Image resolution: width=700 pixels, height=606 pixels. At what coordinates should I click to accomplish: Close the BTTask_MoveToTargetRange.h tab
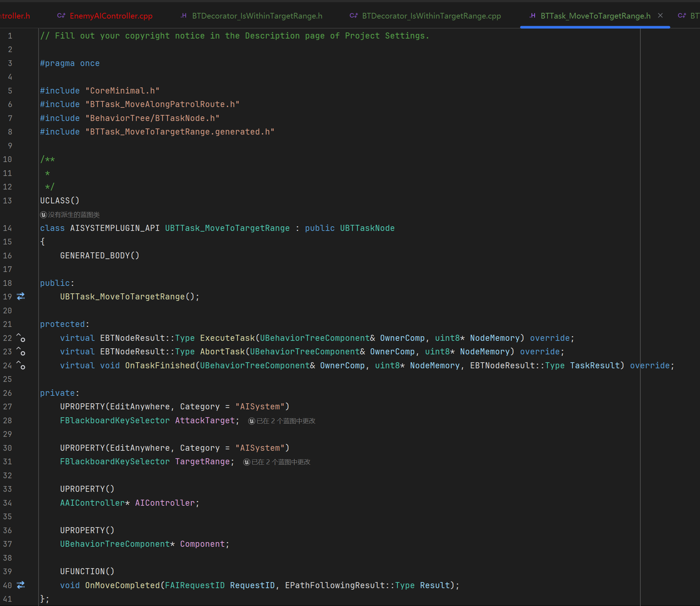click(660, 15)
